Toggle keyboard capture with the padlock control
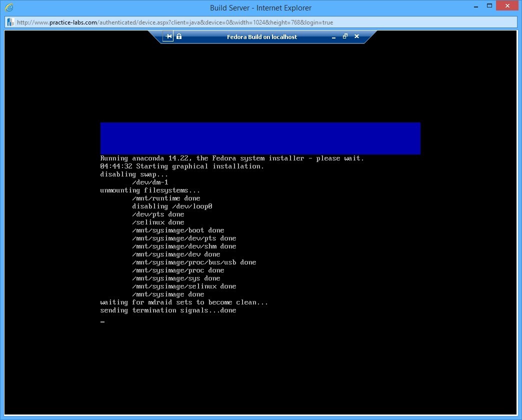 (178, 36)
